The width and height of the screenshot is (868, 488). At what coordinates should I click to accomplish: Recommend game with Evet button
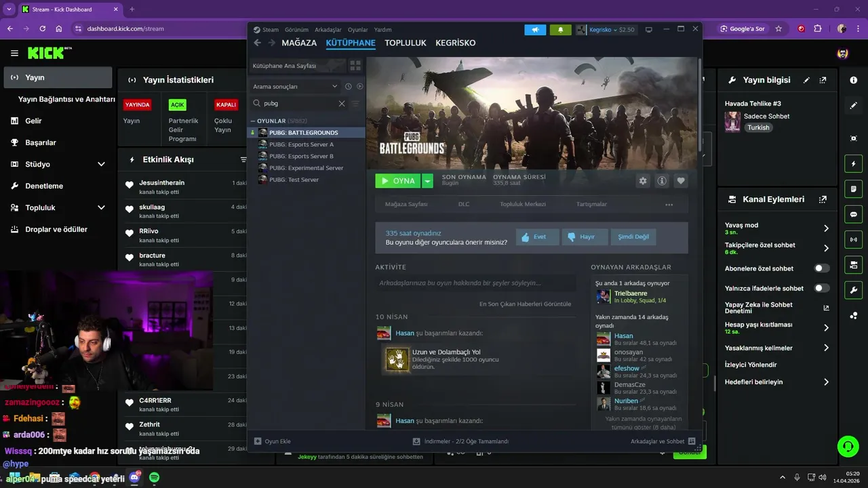pos(537,237)
